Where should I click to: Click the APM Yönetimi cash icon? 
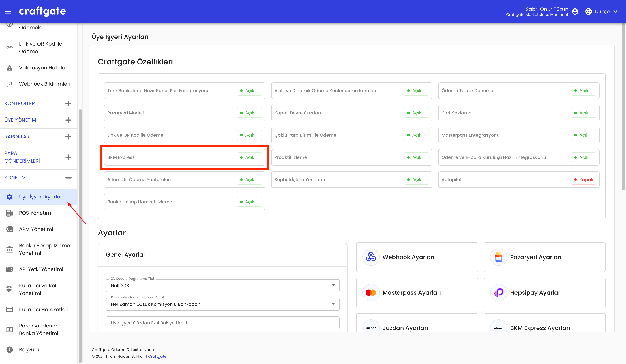[9, 229]
